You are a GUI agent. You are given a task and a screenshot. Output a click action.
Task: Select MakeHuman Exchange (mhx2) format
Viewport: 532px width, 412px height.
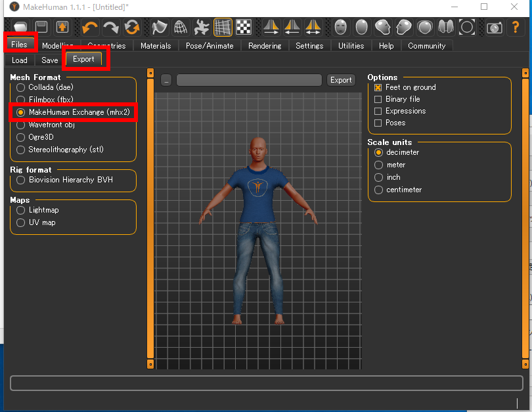74,112
